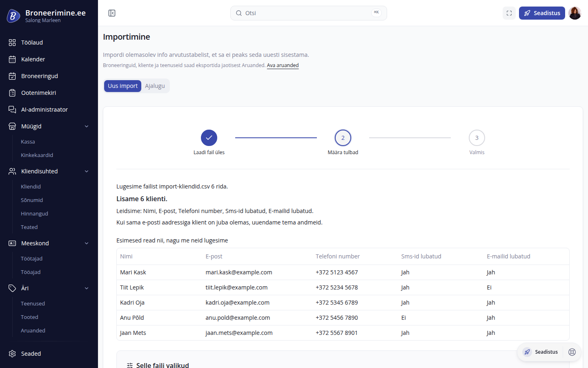
Task: Click the completed step checkmark circle
Action: point(209,138)
